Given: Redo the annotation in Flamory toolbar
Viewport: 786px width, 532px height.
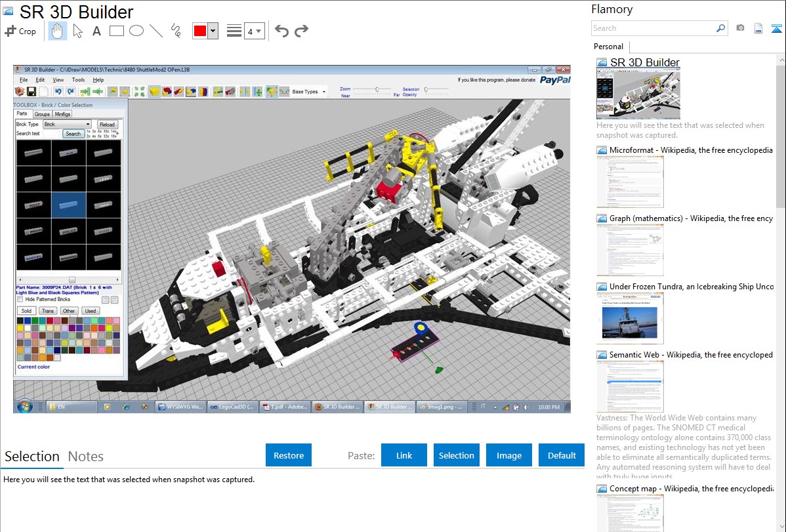Looking at the screenshot, I should coord(301,31).
